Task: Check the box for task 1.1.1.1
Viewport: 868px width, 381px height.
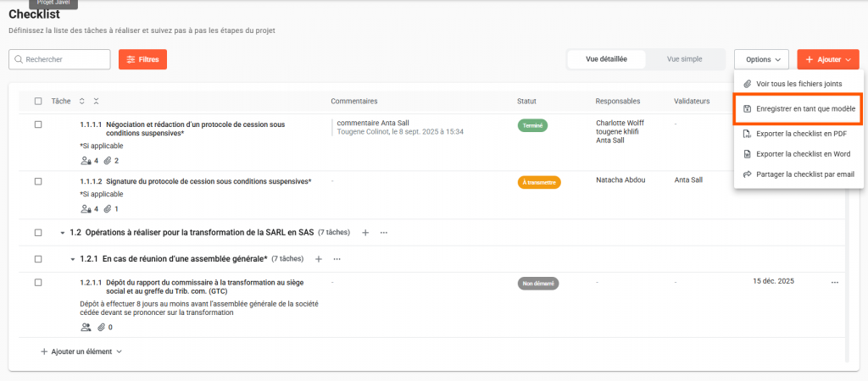Action: coord(38,124)
